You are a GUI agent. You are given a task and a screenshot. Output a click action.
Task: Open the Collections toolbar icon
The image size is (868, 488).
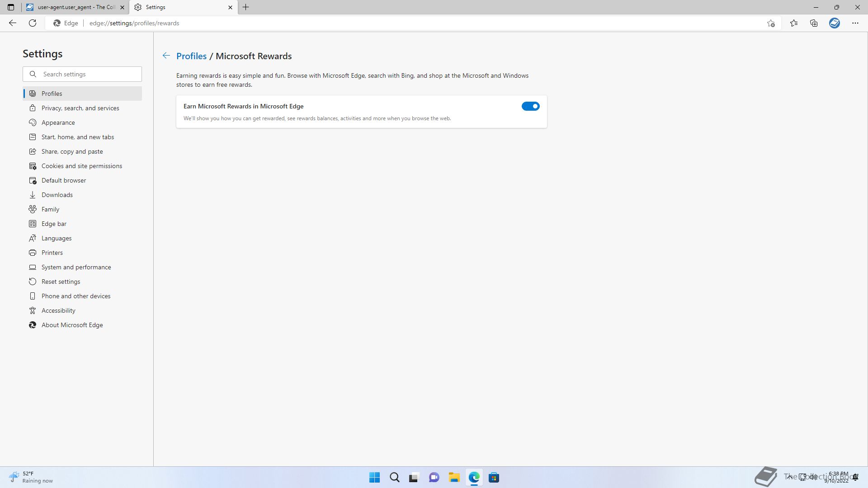click(814, 23)
